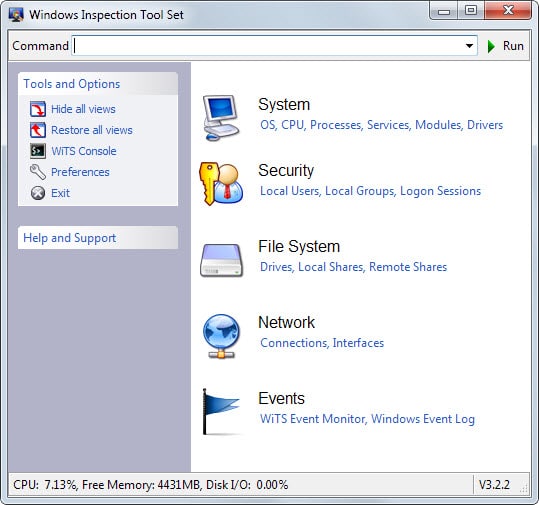This screenshot has height=505, width=539.
Task: Expand the Help and Support panel
Action: point(98,238)
